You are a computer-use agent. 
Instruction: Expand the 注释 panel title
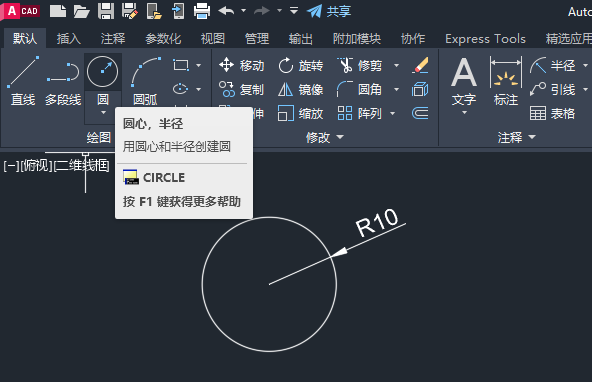(516, 137)
